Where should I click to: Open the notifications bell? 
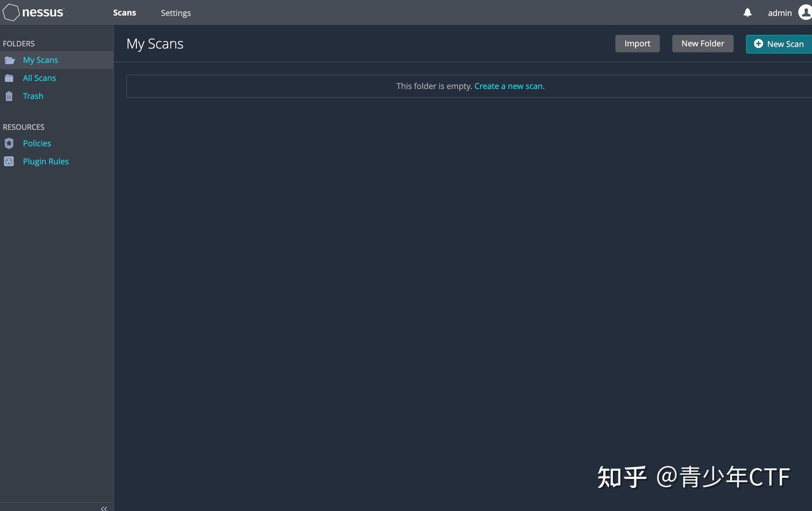(747, 12)
